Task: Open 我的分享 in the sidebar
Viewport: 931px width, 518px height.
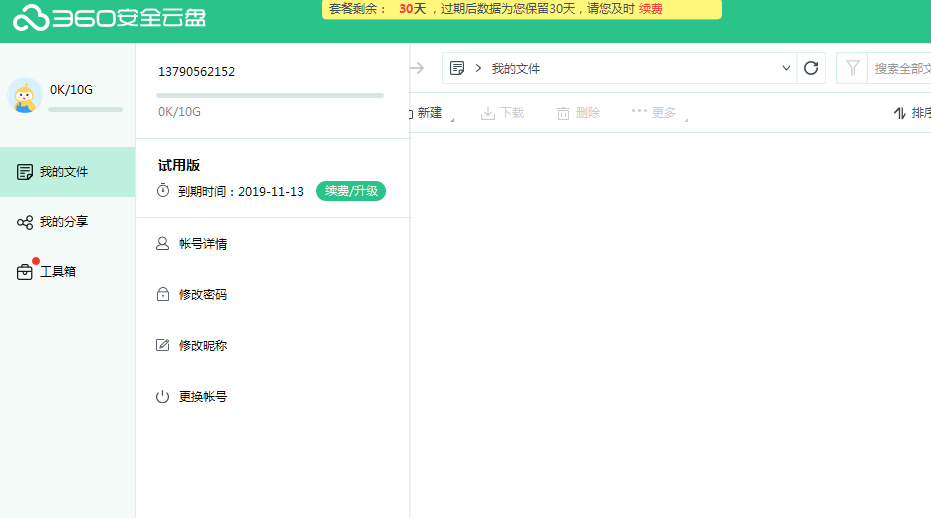Action: tap(63, 222)
